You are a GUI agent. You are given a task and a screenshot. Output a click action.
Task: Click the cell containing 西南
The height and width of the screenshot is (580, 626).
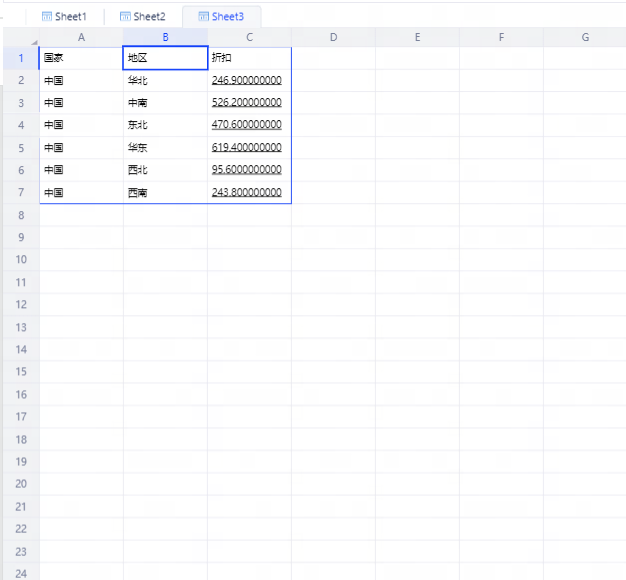click(x=165, y=192)
